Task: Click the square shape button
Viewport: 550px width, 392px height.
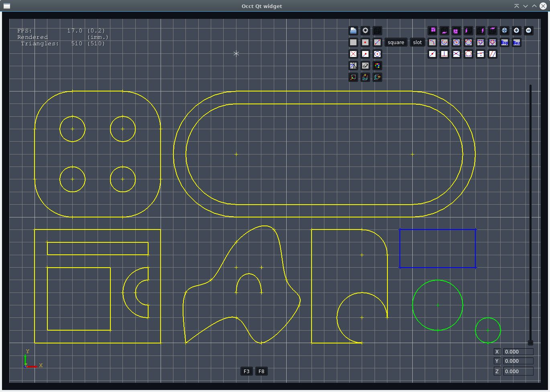Action: tap(396, 42)
